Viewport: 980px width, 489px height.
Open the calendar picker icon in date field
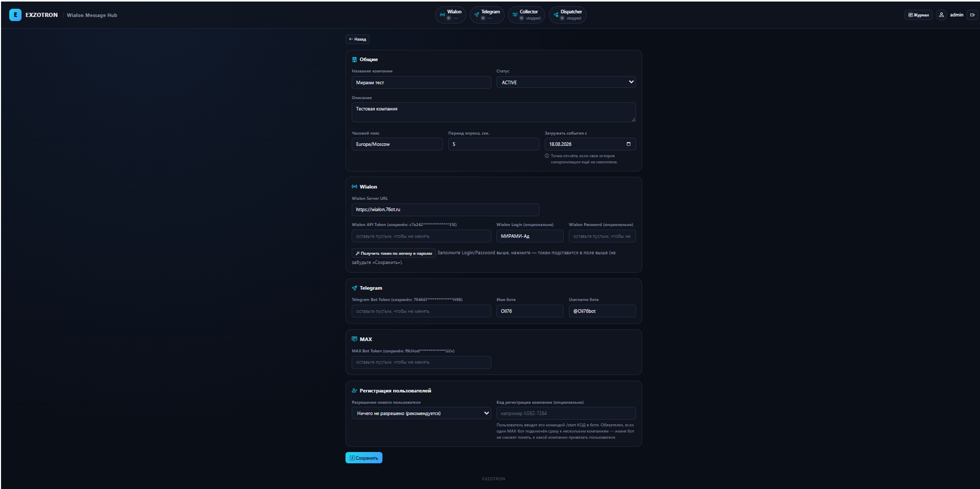pos(628,144)
